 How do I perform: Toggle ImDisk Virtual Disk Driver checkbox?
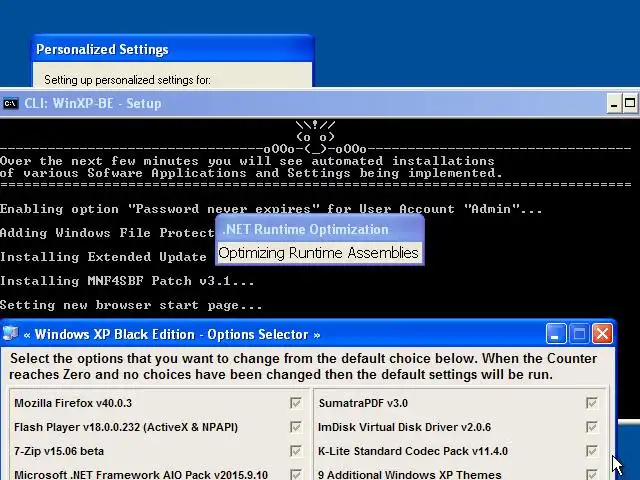[x=592, y=427]
